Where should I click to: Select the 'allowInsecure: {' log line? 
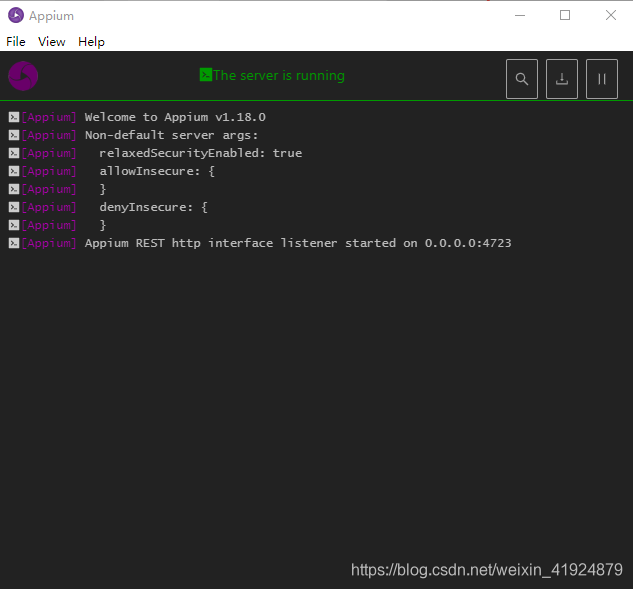coord(157,171)
